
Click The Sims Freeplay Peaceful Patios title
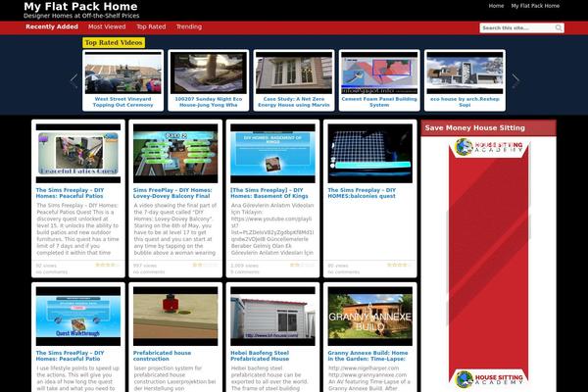coord(71,193)
